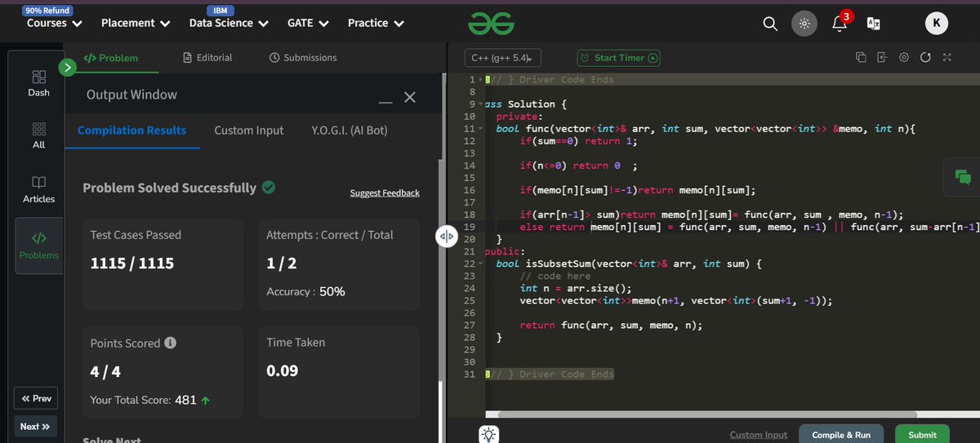Click the green Submit button
Screen dimensions: 980x443
[922, 435]
